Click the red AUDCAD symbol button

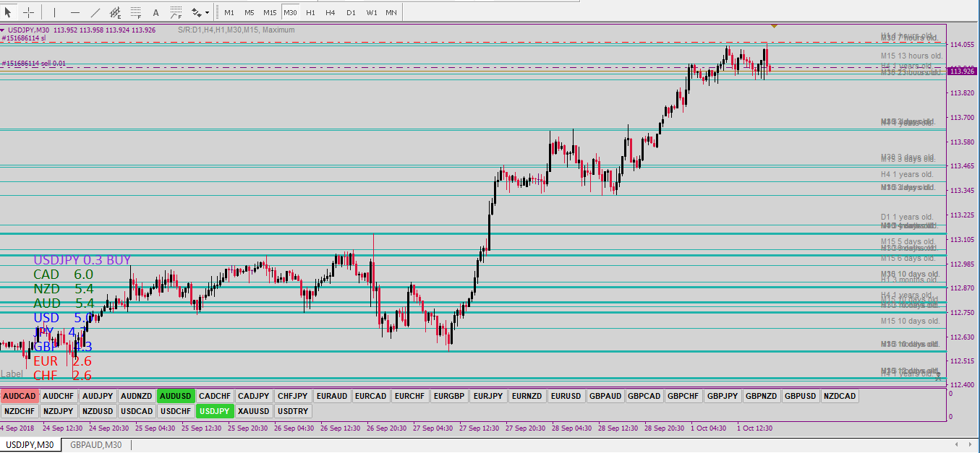pos(19,396)
